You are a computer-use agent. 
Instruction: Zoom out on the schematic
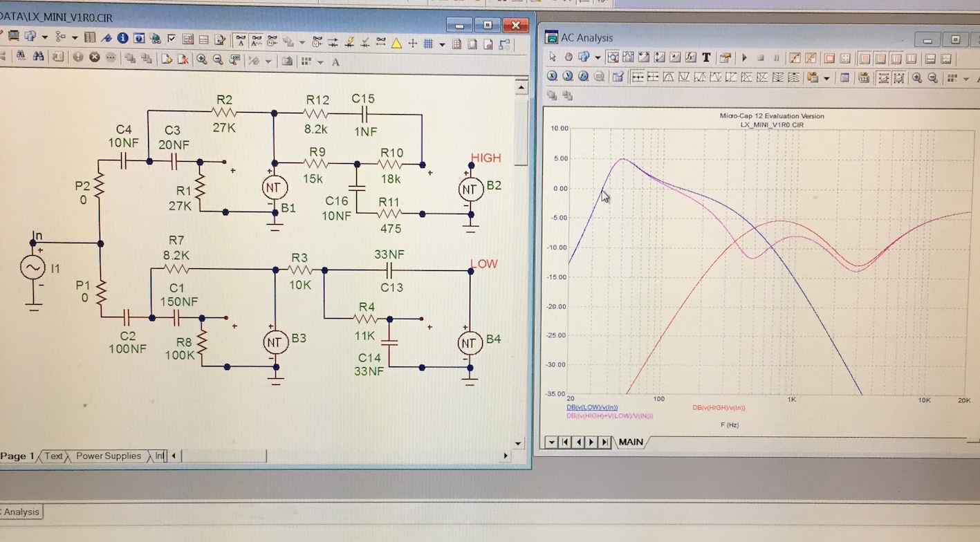tap(218, 59)
